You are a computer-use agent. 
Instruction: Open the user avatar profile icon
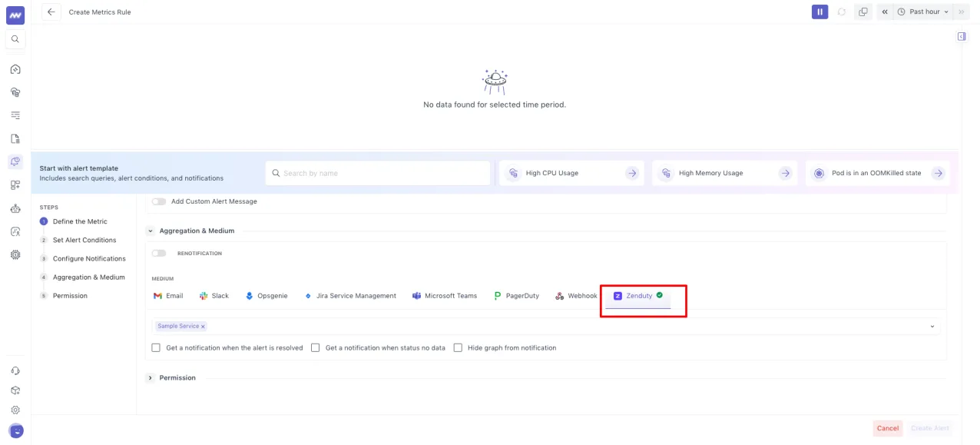pos(15,430)
